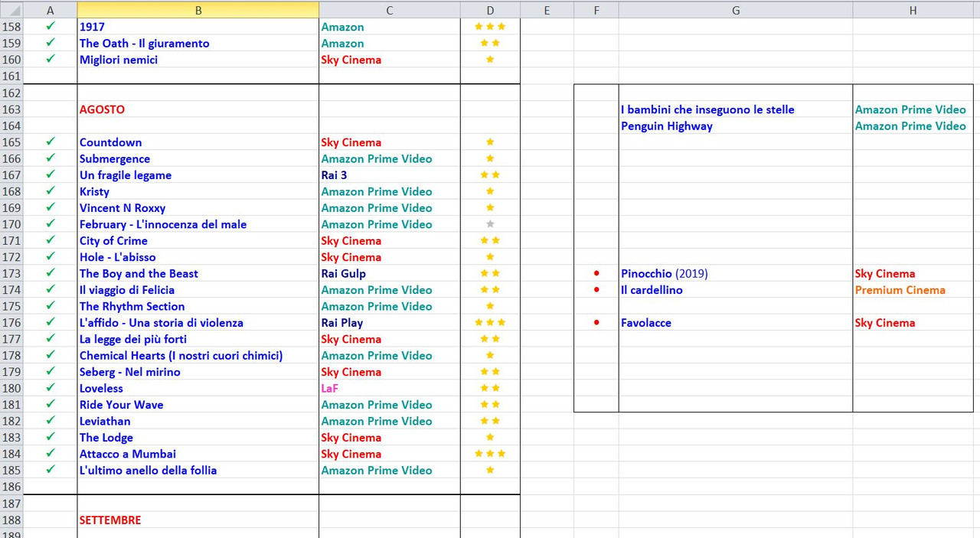Click 'City of Crime' cell
980x538 pixels.
[x=198, y=240]
